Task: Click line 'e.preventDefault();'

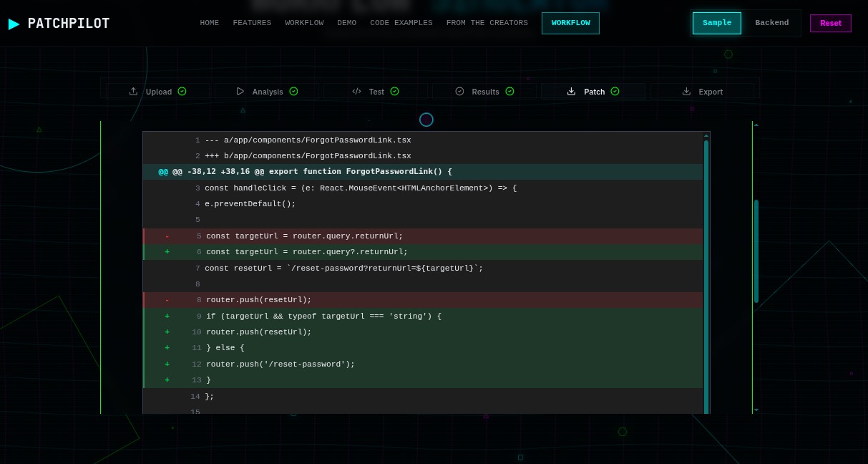Action: tap(423, 204)
